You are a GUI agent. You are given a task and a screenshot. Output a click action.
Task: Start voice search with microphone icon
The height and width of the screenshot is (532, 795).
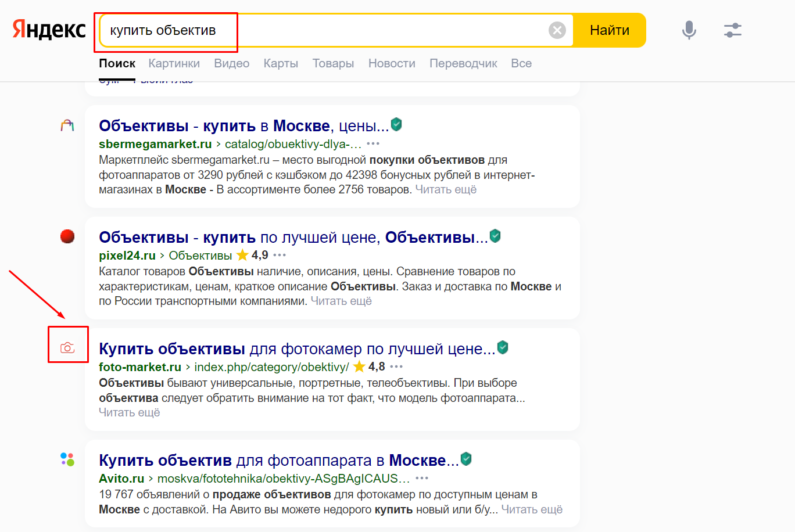click(x=689, y=30)
